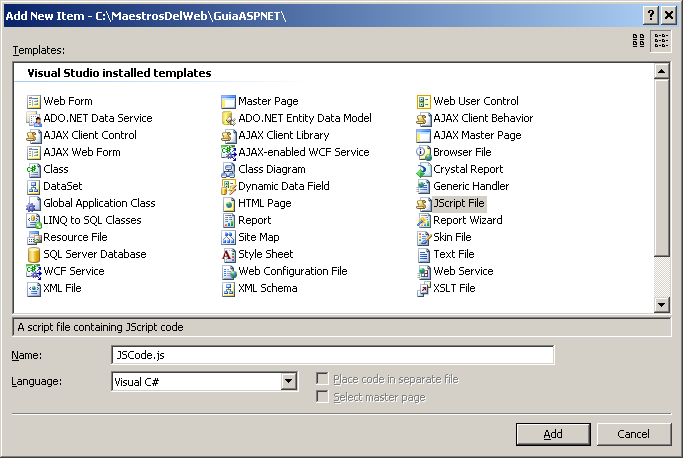Choose the Master Page template icon
This screenshot has width=683, height=458.
[229, 101]
